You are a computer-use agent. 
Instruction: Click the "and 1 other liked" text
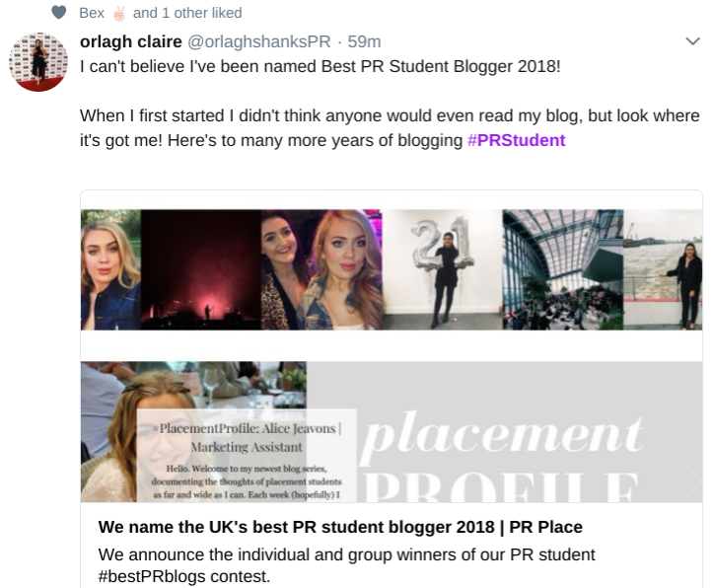[187, 14]
